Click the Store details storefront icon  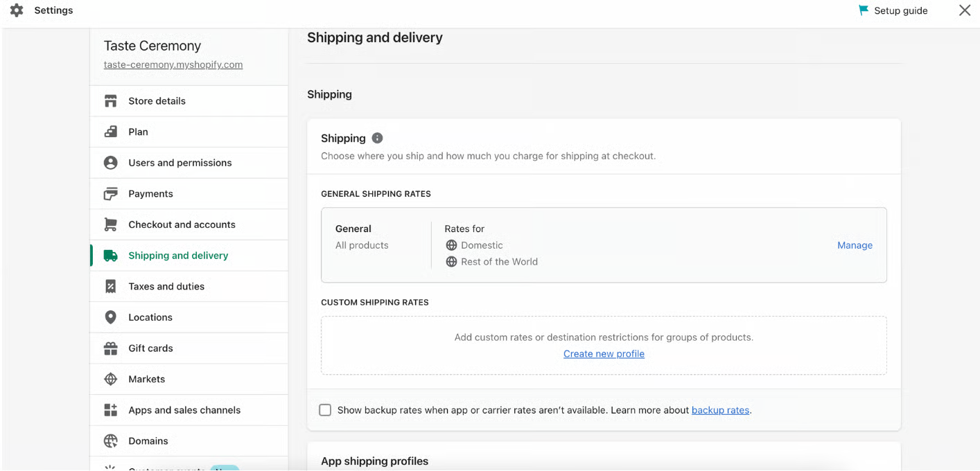(110, 101)
